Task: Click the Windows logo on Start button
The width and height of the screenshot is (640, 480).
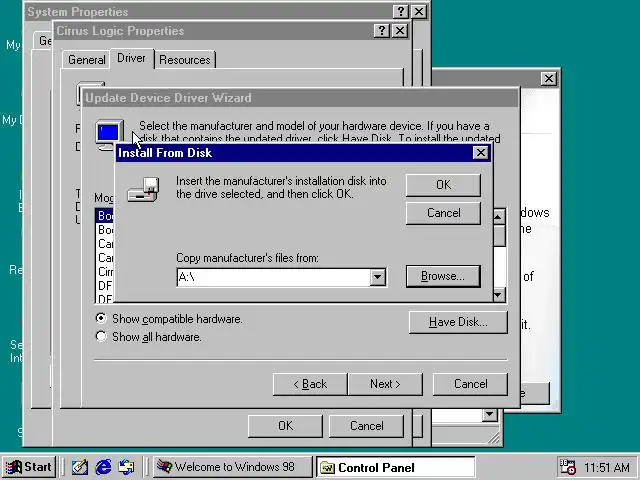Action: click(x=13, y=467)
